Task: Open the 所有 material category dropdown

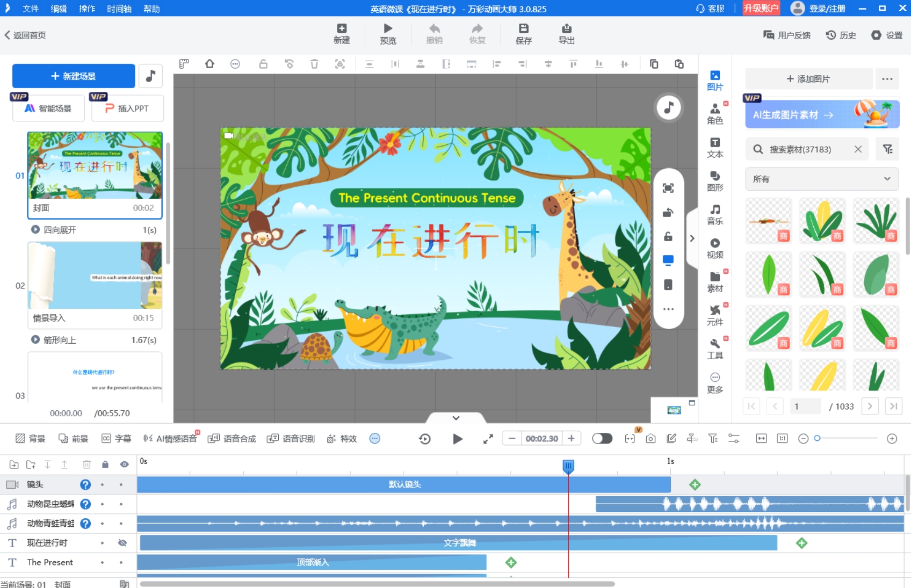Action: click(821, 179)
